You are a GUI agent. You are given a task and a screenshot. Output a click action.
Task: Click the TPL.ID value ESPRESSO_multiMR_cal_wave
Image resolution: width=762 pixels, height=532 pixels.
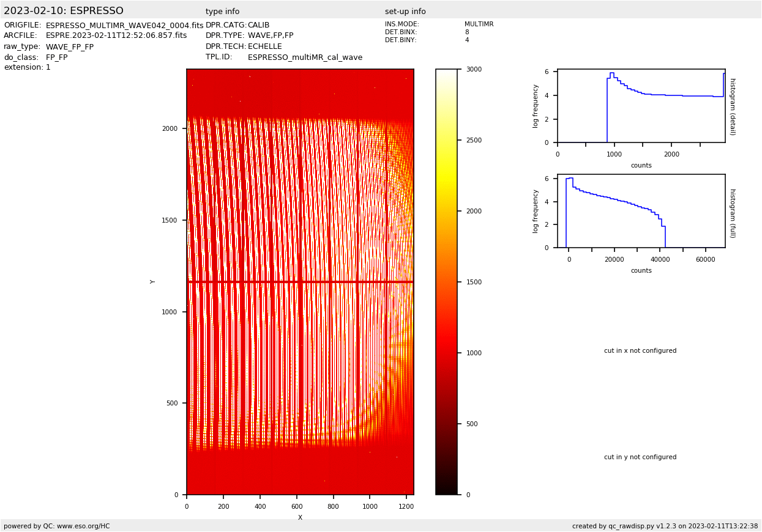click(x=305, y=57)
